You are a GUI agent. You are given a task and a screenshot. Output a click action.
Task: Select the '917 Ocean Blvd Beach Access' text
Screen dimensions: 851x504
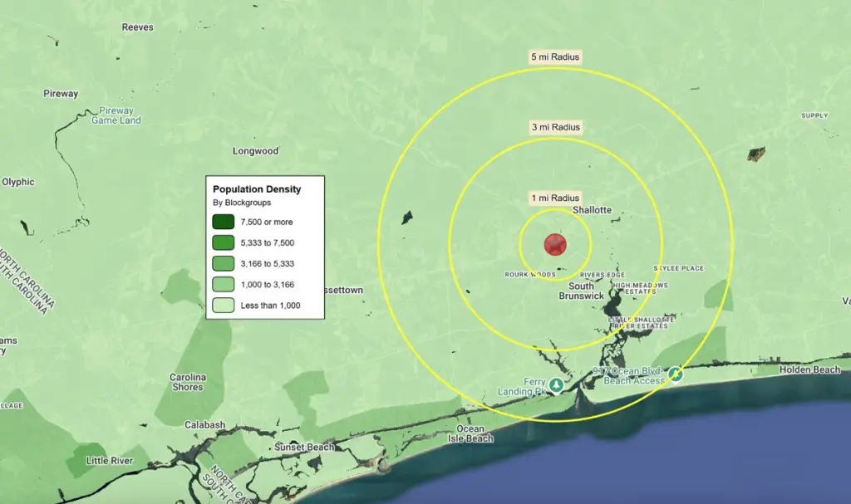628,376
